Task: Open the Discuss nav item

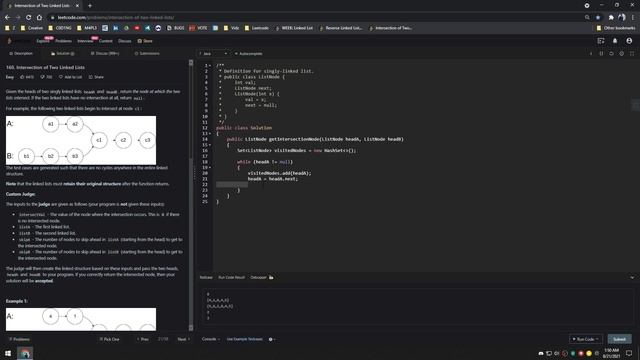Action: click(x=124, y=41)
